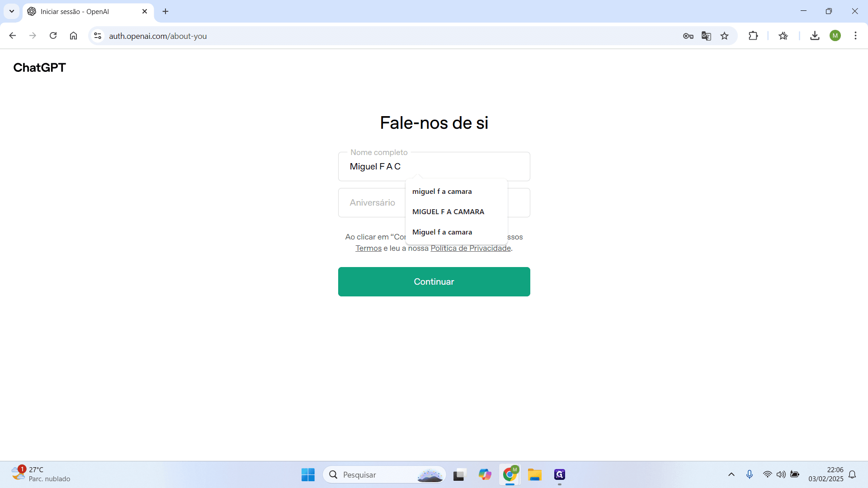The height and width of the screenshot is (488, 868).
Task: Open a new browser tab
Action: (x=165, y=11)
